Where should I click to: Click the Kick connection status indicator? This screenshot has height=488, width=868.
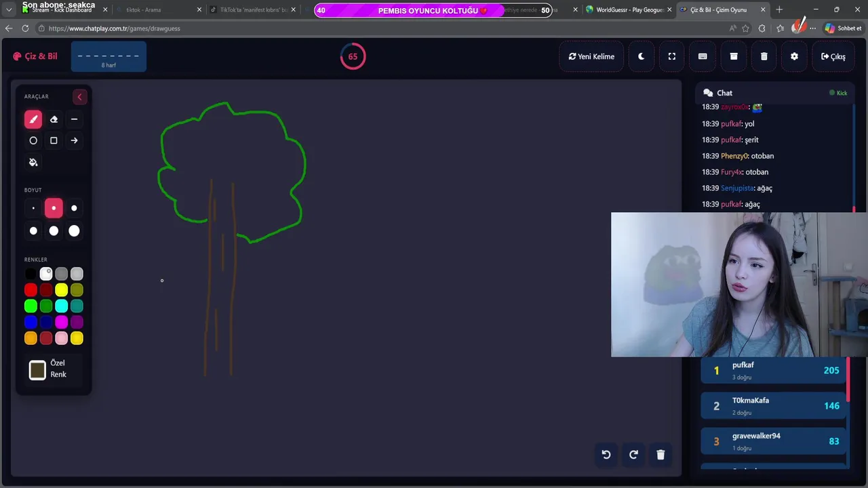(x=838, y=93)
